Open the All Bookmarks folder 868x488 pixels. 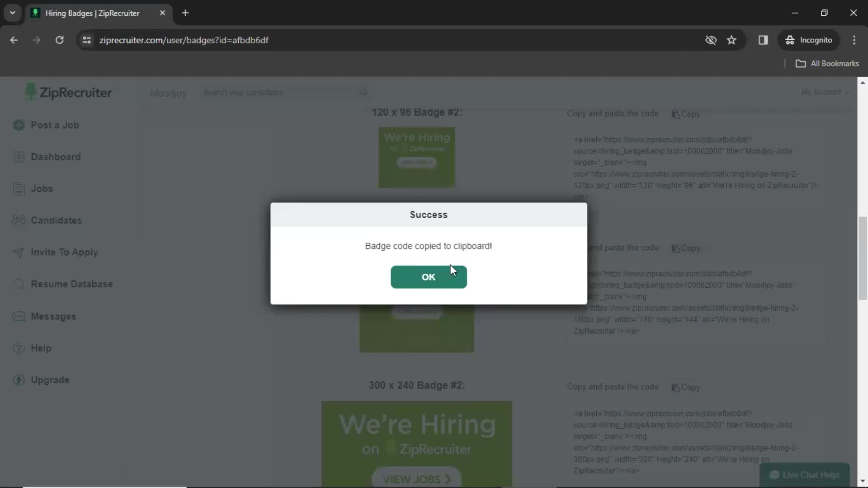click(827, 64)
